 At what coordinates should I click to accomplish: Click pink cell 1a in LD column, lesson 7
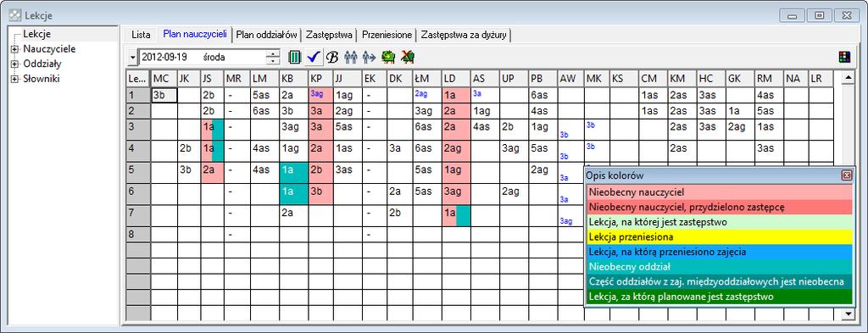456,215
